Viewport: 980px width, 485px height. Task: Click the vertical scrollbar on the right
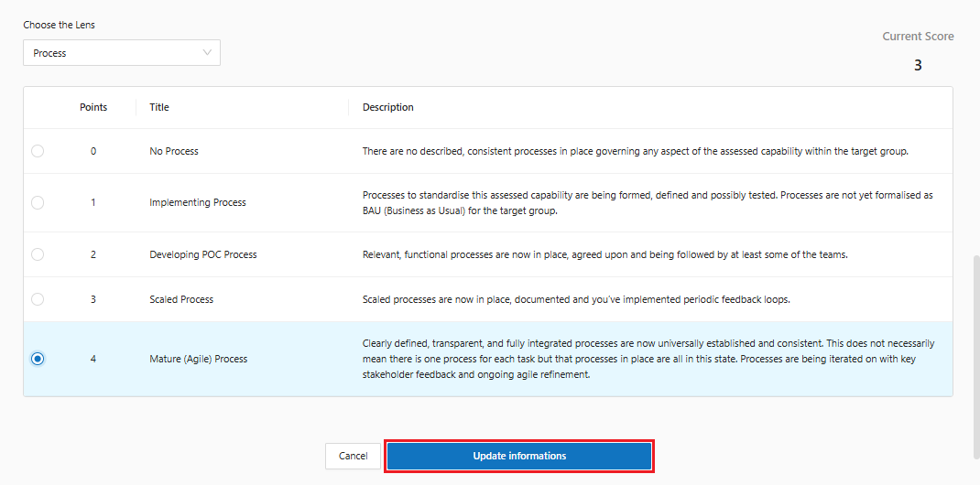point(974,357)
